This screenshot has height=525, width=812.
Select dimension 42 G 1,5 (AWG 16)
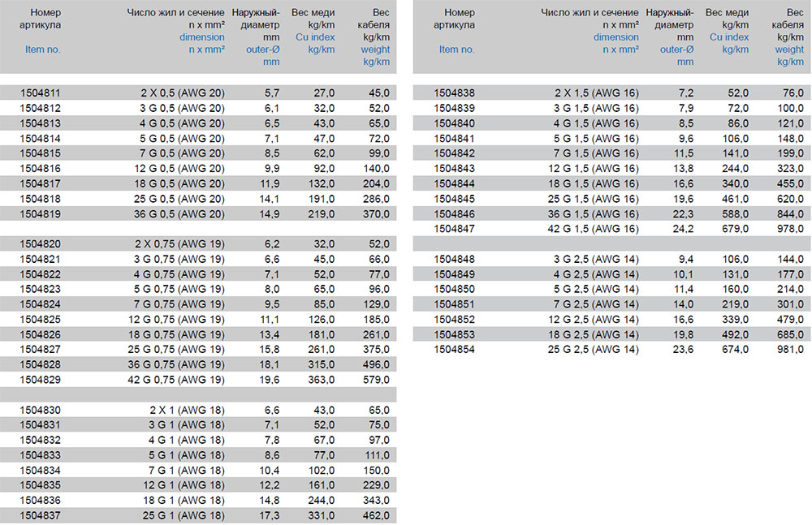pos(594,229)
